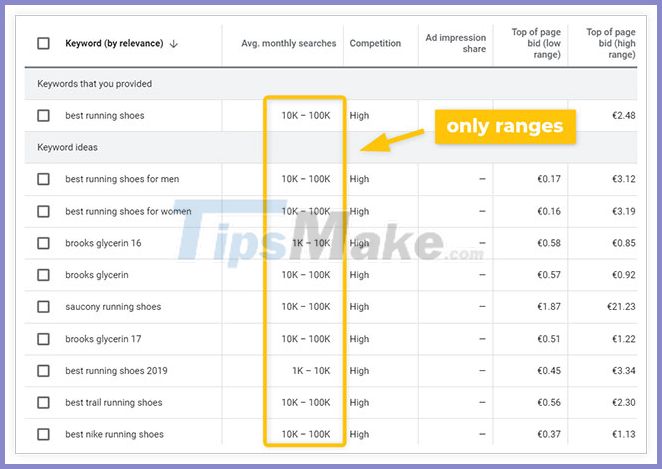Click the €0.92 high range bid value
Viewport: 662px width, 469px height.
(624, 275)
